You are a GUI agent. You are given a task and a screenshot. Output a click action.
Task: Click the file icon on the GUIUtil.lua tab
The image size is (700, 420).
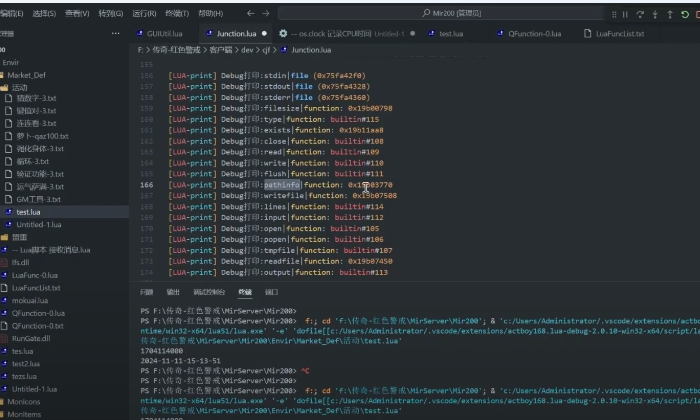point(138,33)
